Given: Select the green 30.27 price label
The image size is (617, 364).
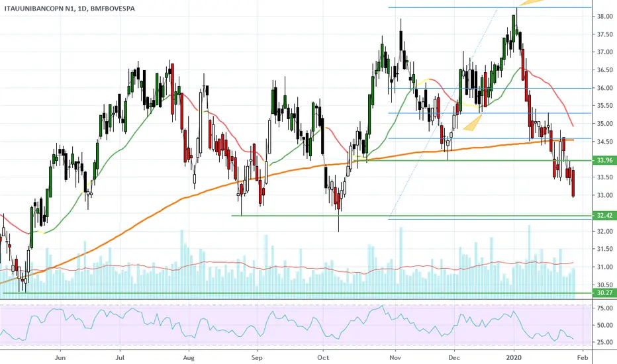Looking at the screenshot, I should coord(604,293).
